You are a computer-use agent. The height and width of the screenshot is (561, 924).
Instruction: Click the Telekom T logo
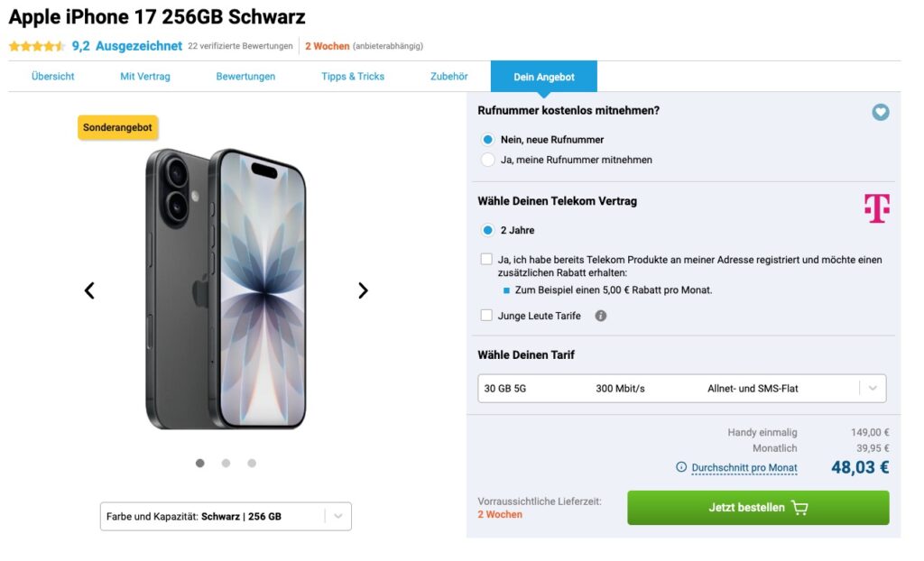click(876, 208)
